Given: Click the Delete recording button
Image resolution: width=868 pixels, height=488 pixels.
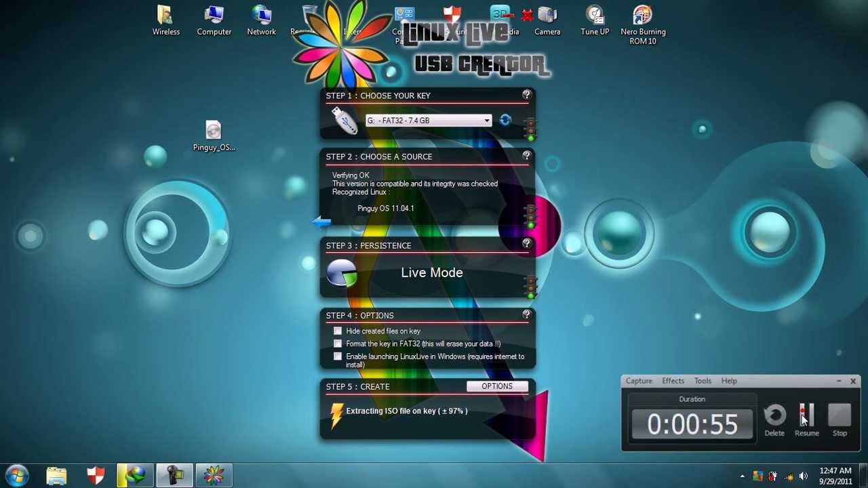Looking at the screenshot, I should pos(774,420).
